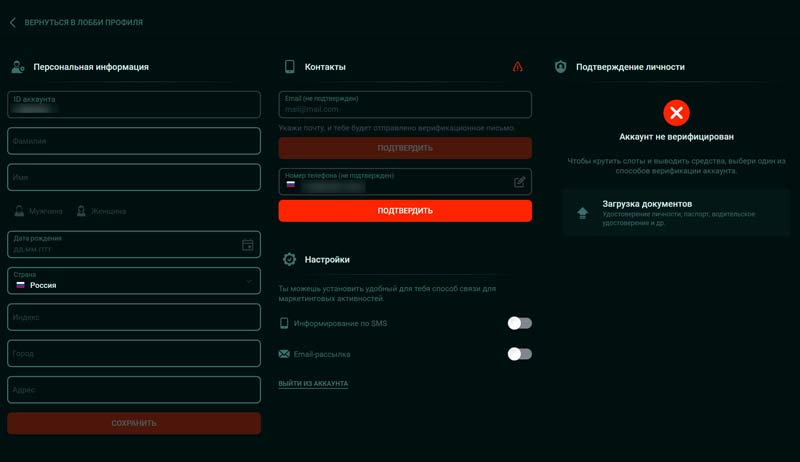This screenshot has width=800, height=462.
Task: Click the back arrow to profile lobby
Action: click(x=12, y=22)
